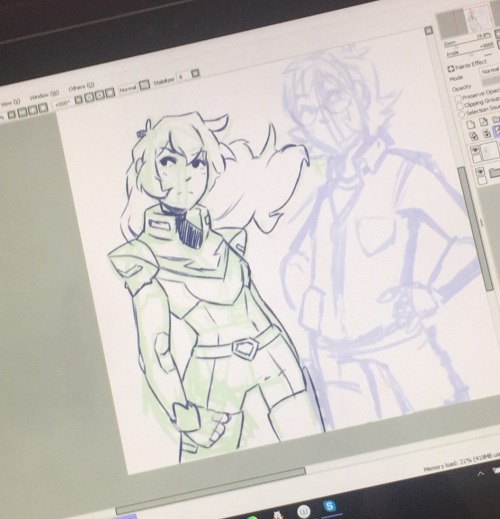Image resolution: width=500 pixels, height=519 pixels.
Task: Hide the top layer via its eye icon
Action: click(x=475, y=150)
